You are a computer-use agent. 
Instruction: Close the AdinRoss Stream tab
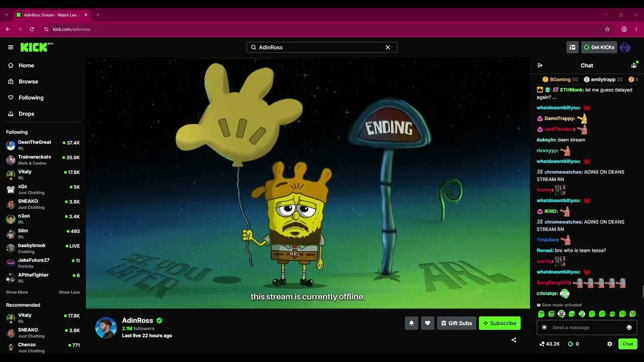(x=86, y=15)
